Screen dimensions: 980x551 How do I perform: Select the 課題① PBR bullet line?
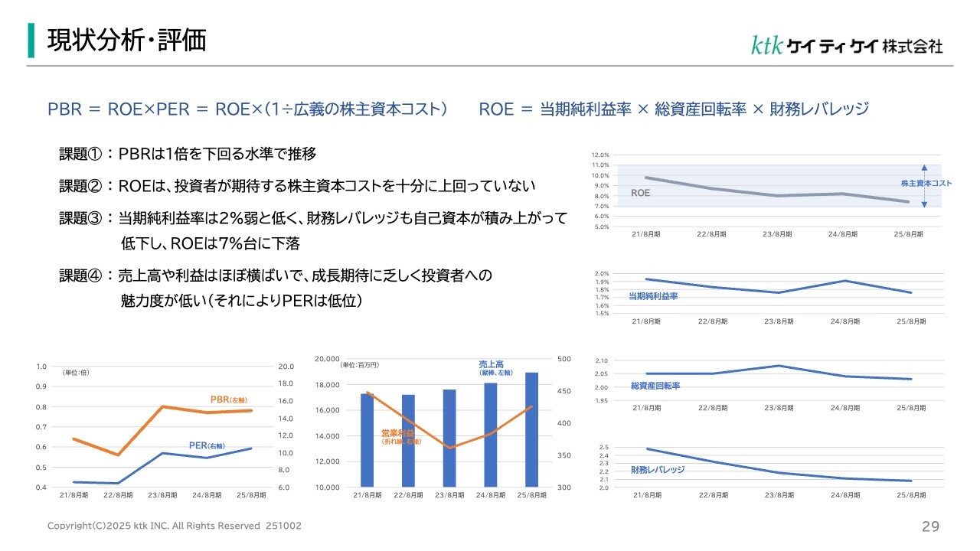pyautogui.click(x=188, y=154)
